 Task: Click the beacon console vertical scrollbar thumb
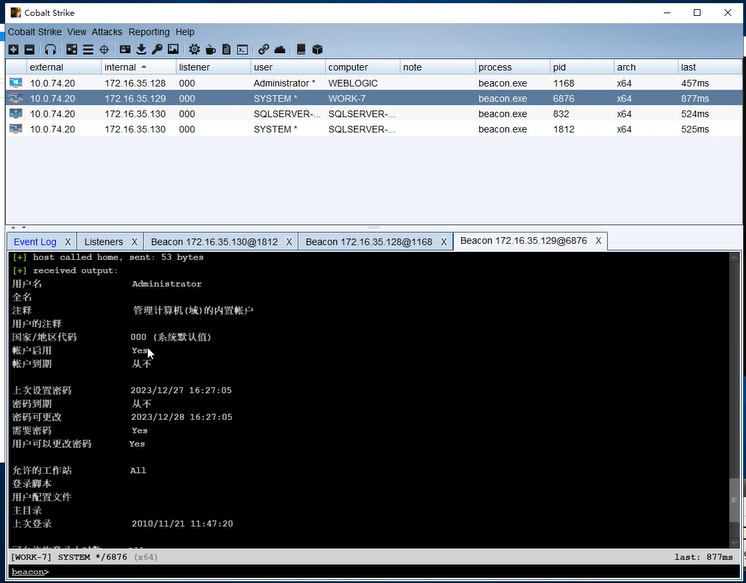tap(734, 500)
